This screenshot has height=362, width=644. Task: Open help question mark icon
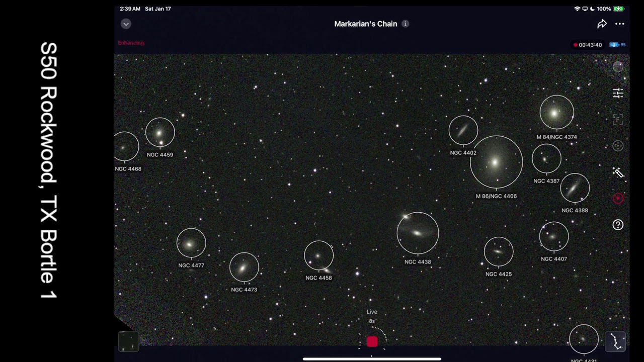(x=618, y=225)
